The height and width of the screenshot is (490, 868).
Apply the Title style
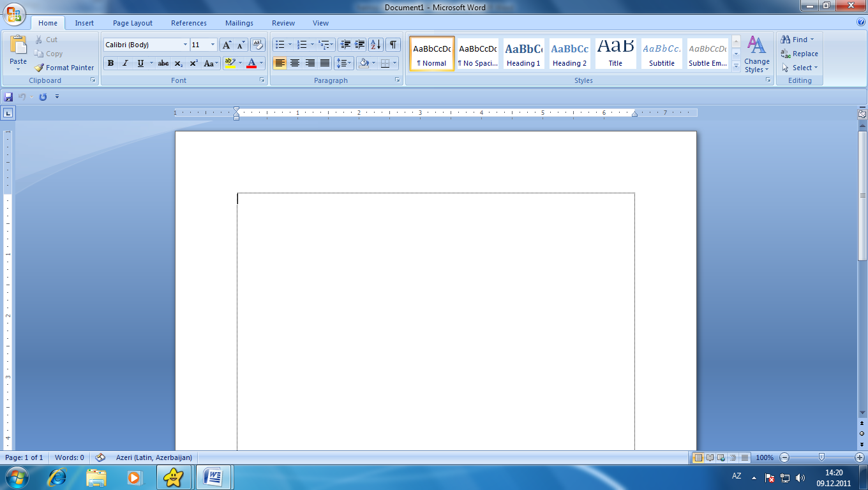point(615,53)
